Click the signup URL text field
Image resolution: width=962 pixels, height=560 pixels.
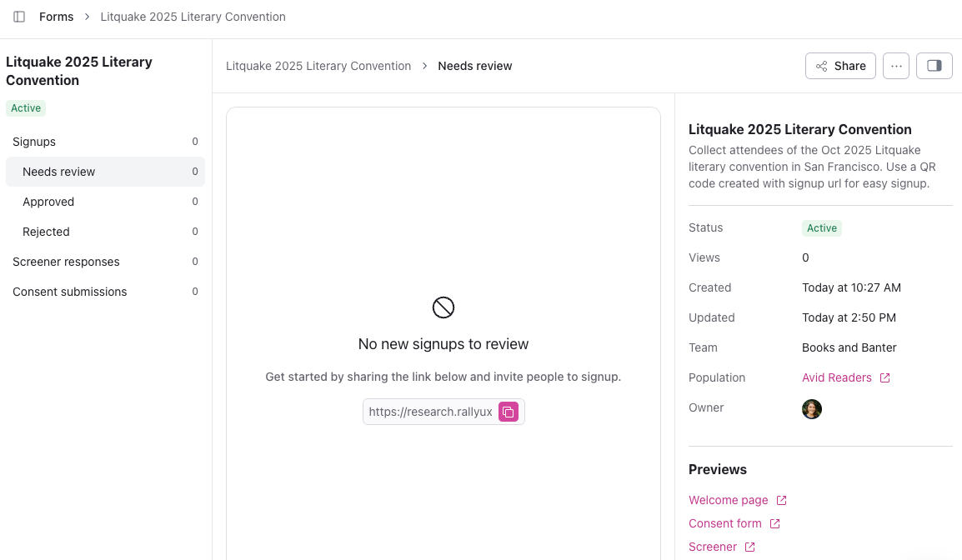coord(430,412)
